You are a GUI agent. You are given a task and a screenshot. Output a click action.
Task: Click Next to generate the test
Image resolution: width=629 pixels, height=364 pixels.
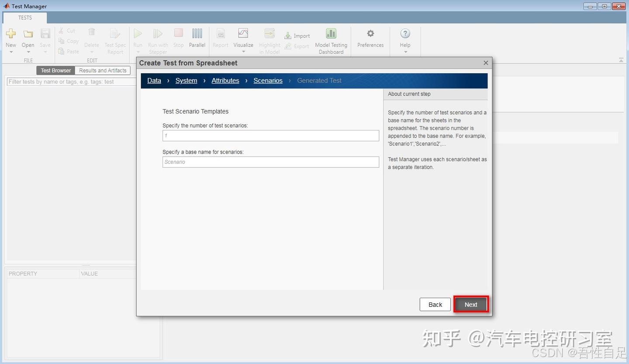click(x=470, y=304)
